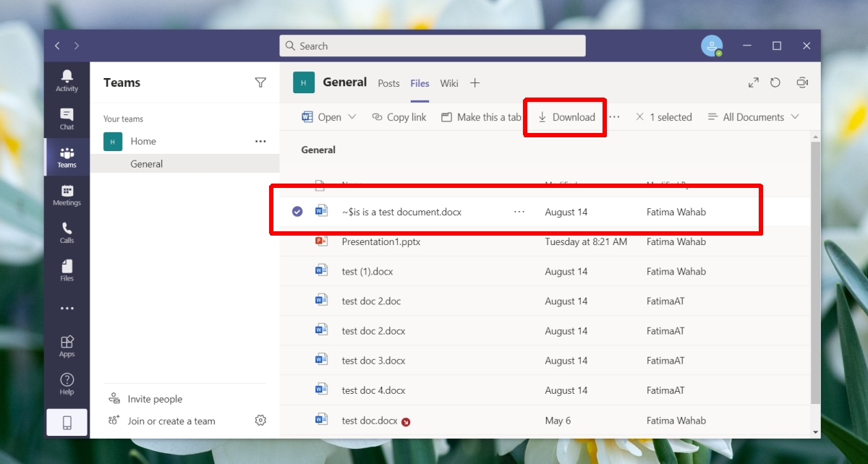Select test (1).docx file name

[367, 271]
